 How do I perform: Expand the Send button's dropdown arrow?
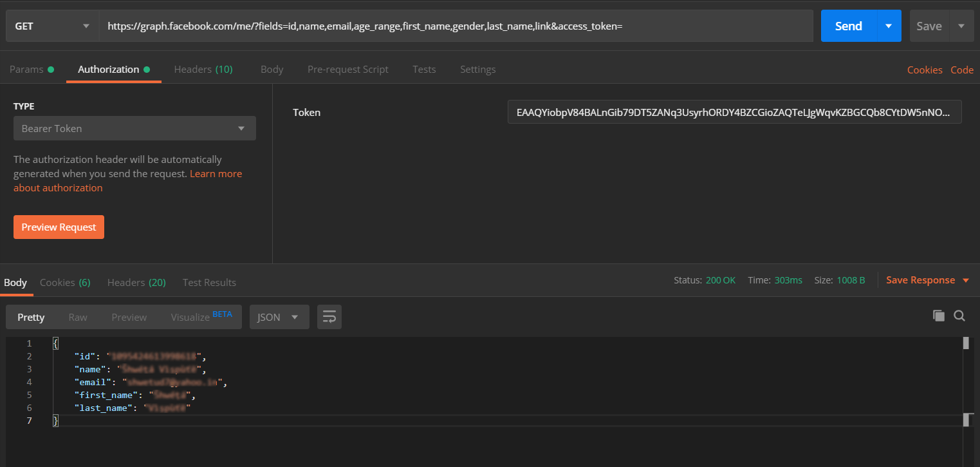[x=889, y=26]
